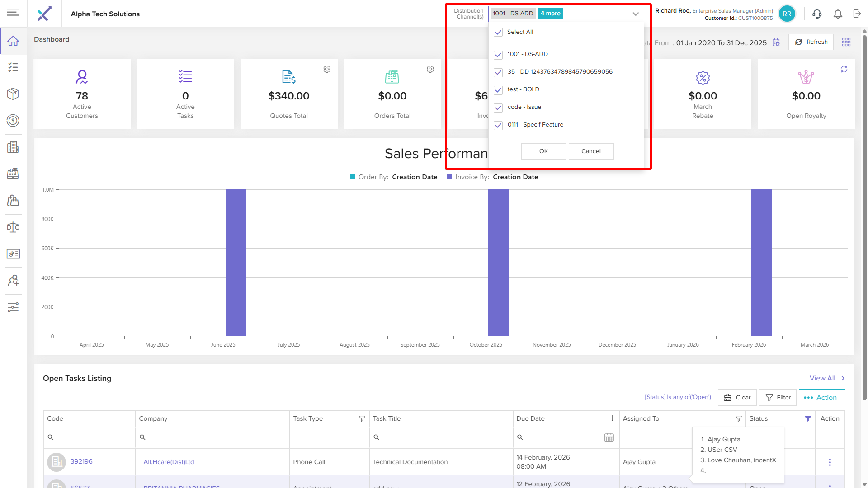Viewport: 868px width, 488px height.
Task: Open the View All tasks link
Action: (822, 378)
